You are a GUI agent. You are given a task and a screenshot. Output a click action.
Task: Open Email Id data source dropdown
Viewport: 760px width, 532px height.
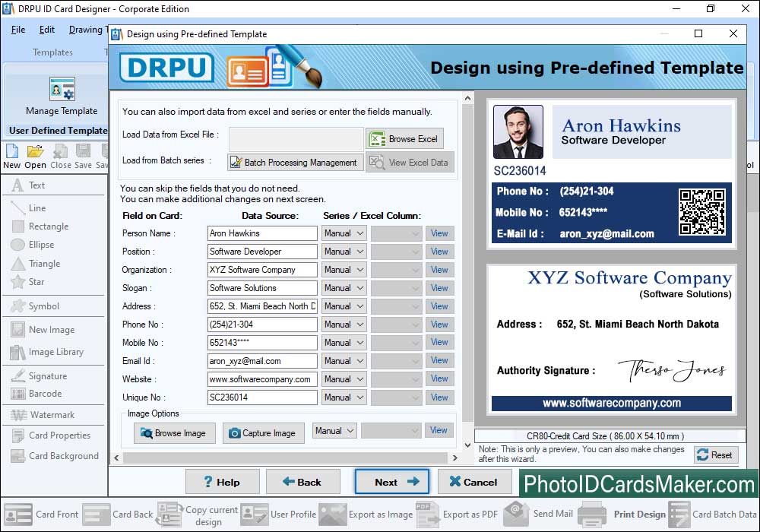344,361
